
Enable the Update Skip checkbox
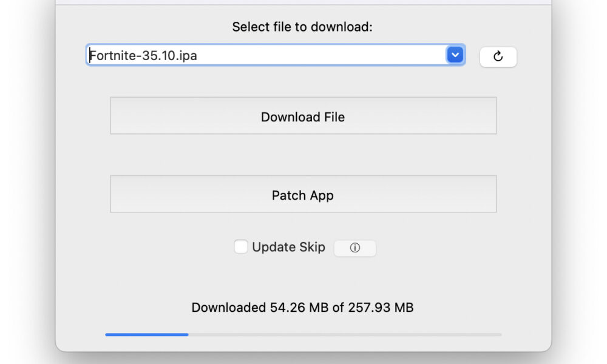pos(241,247)
